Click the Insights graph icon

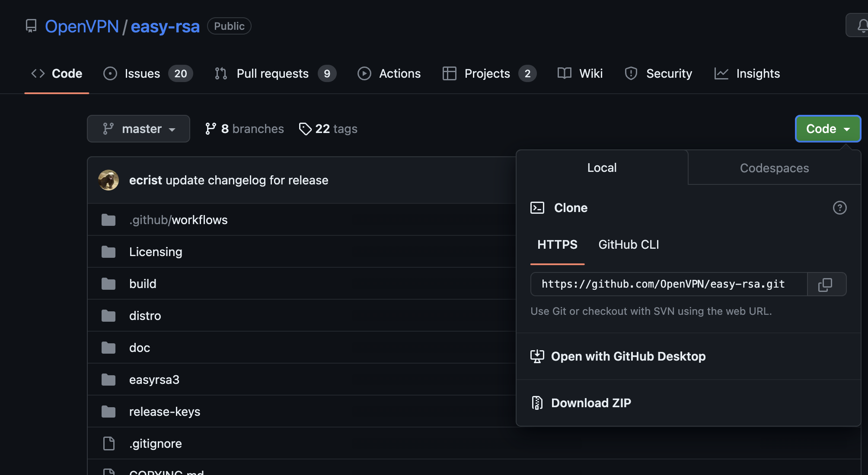[721, 73]
